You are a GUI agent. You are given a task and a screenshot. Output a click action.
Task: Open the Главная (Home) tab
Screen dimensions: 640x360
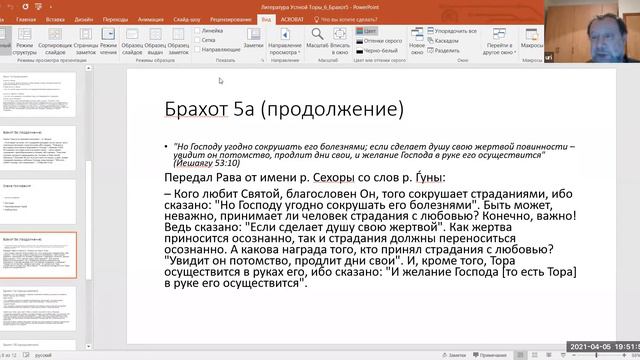coord(26,19)
